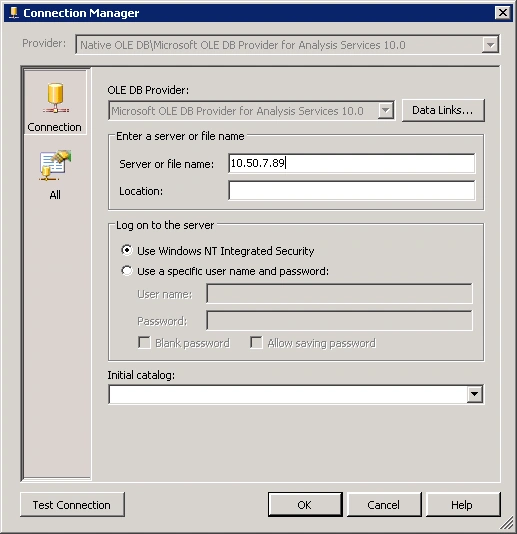Click Test Connection button
This screenshot has height=534, width=517.
point(72,504)
